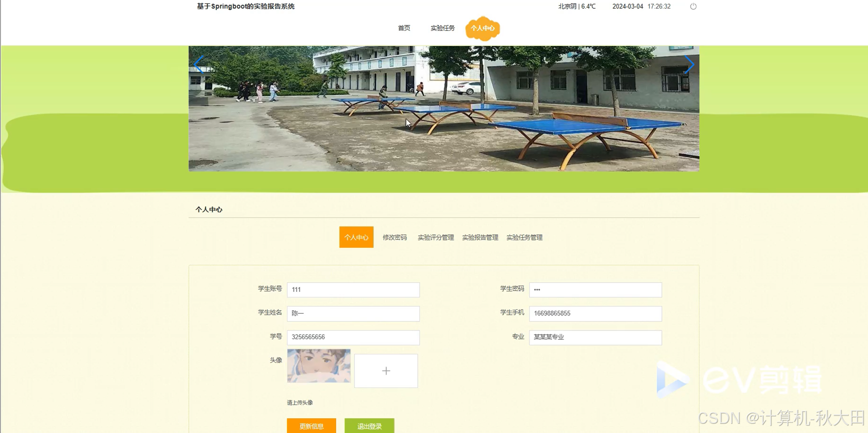Image resolution: width=868 pixels, height=433 pixels.
Task: Click the current avatar thumbnail
Action: click(x=319, y=365)
